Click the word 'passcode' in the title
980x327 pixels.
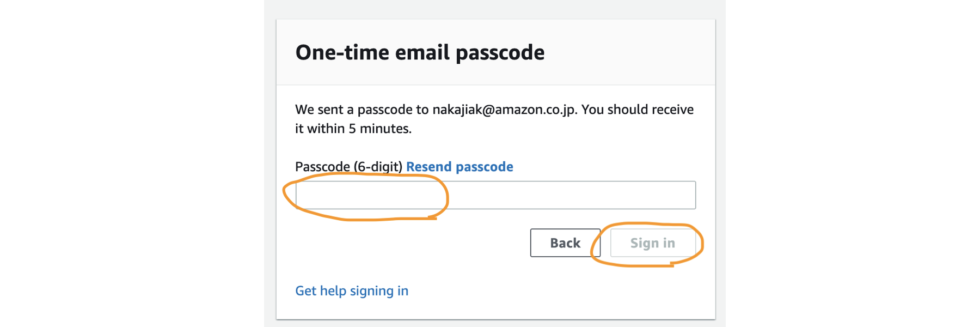[x=500, y=53]
